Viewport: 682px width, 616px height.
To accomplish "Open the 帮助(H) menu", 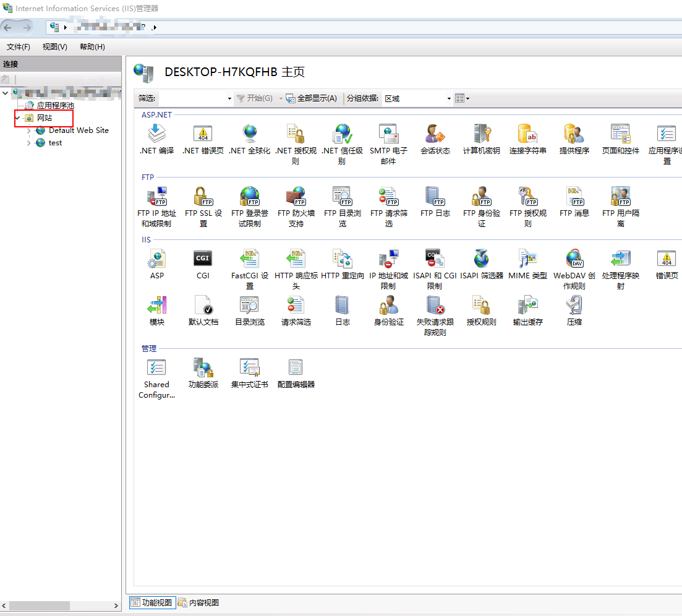I will (92, 47).
